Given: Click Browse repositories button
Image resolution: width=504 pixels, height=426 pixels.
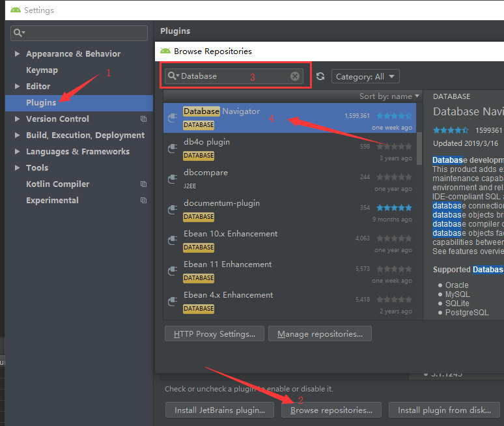Looking at the screenshot, I should click(331, 410).
